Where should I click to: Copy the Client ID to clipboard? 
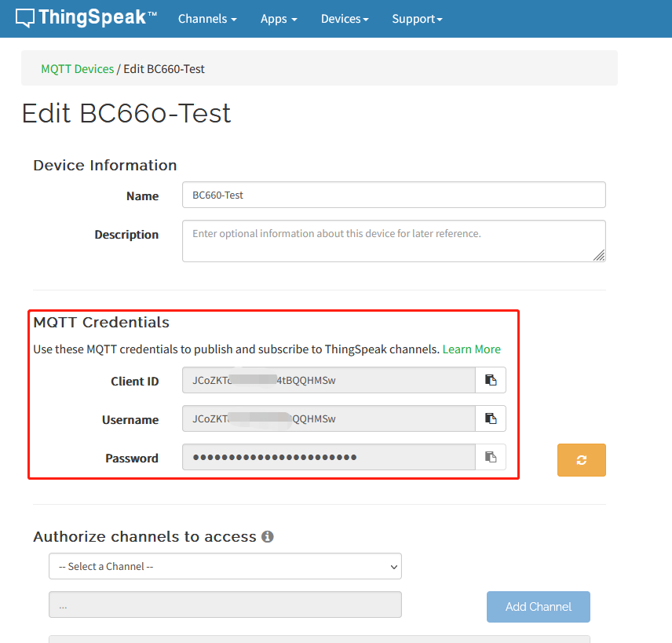(491, 380)
